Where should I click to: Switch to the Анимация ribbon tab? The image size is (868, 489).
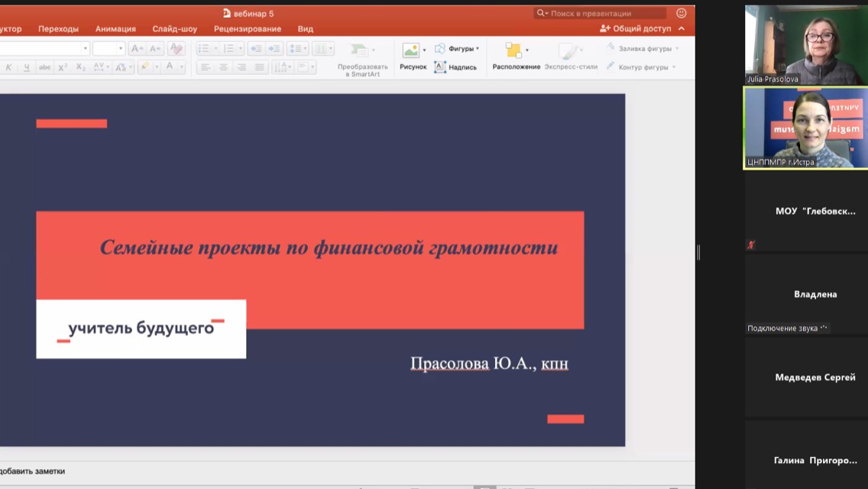115,28
